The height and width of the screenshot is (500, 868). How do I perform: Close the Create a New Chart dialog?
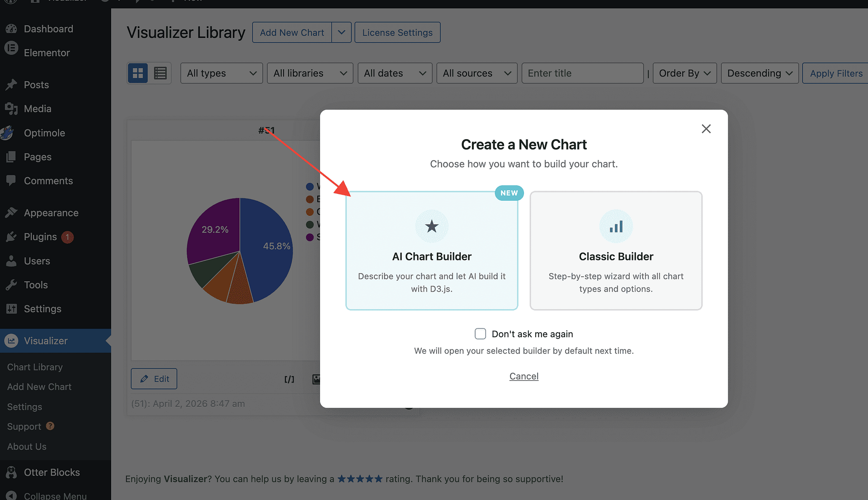pyautogui.click(x=706, y=129)
